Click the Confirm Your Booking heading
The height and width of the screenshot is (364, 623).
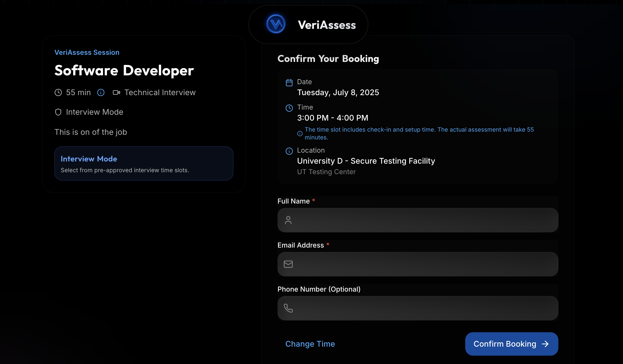[328, 59]
